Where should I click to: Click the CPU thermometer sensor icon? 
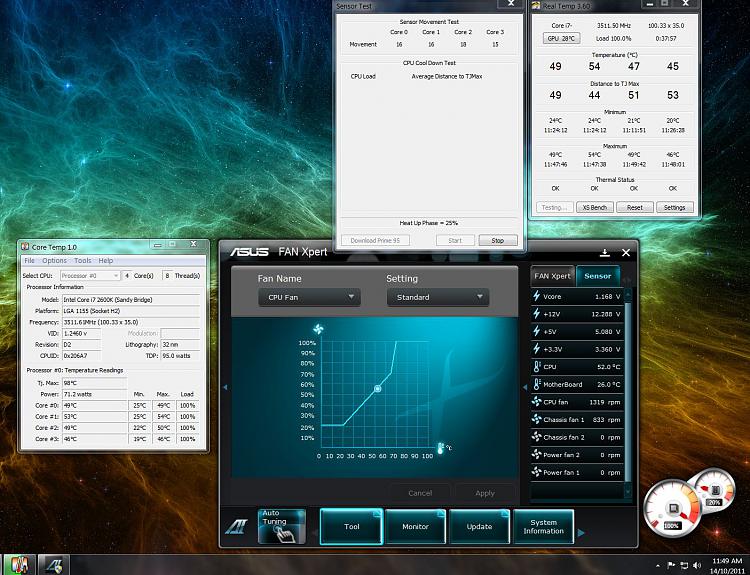coord(537,366)
